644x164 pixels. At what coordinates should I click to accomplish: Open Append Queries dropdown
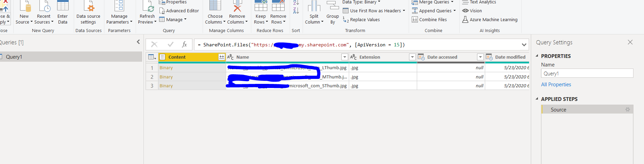434,11
